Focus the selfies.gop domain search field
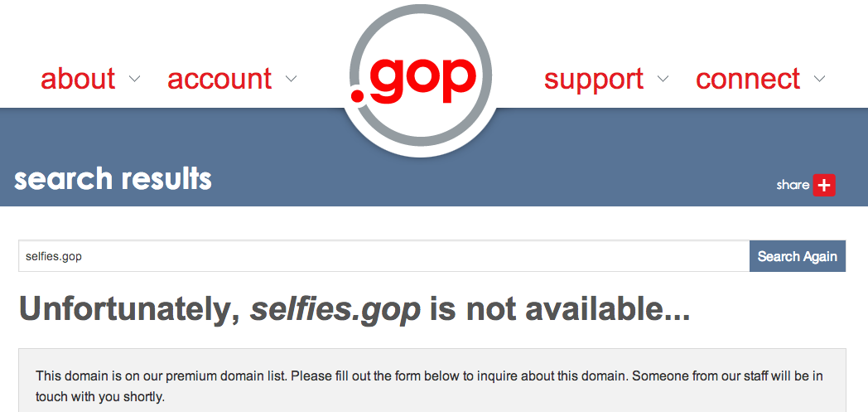The width and height of the screenshot is (868, 412). click(384, 256)
